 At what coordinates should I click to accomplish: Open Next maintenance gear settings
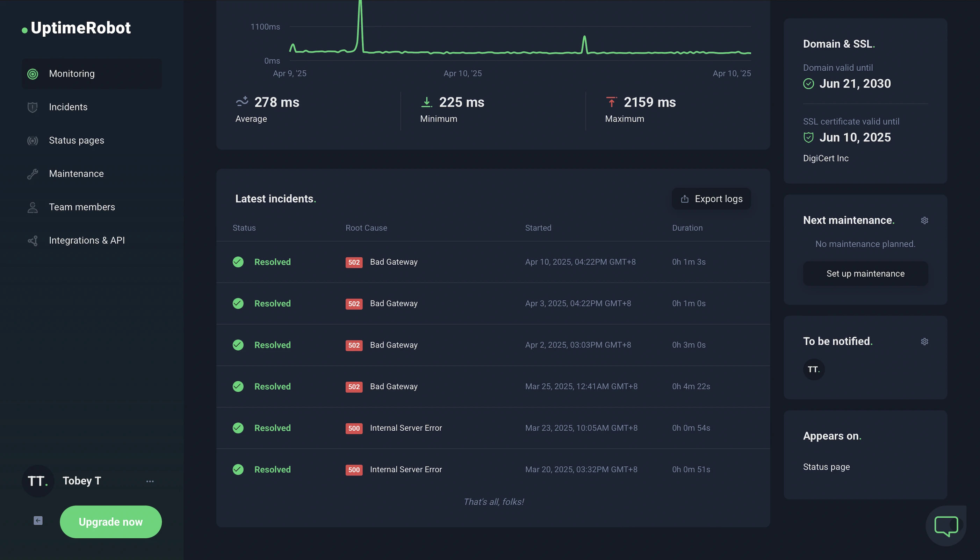(924, 220)
